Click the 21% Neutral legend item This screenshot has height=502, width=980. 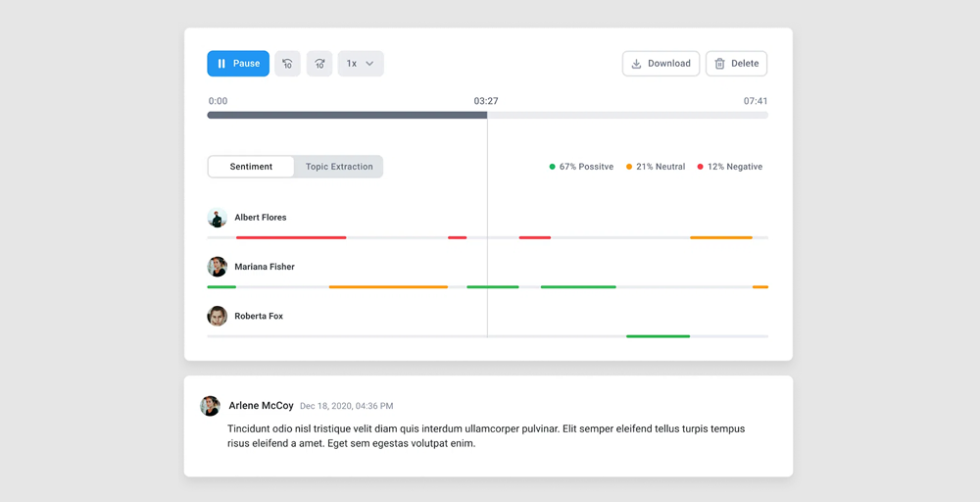point(656,167)
